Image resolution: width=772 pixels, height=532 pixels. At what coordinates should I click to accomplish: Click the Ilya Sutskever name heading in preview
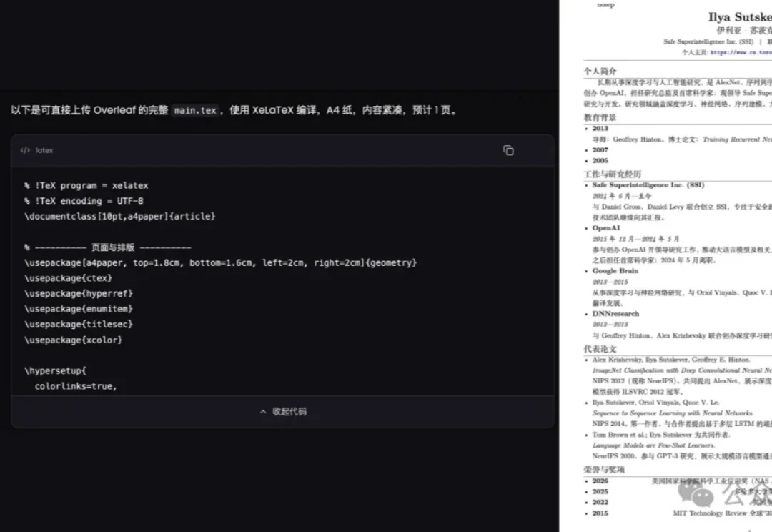740,17
